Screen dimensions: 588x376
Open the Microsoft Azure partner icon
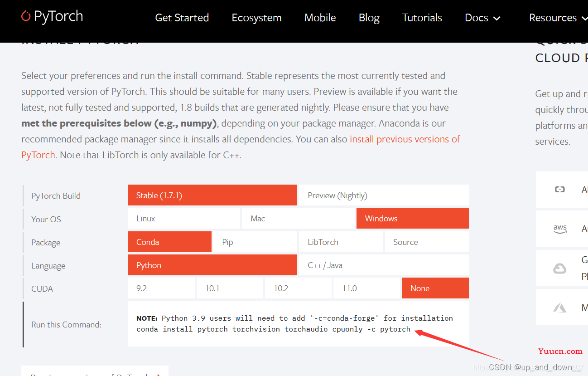click(560, 308)
